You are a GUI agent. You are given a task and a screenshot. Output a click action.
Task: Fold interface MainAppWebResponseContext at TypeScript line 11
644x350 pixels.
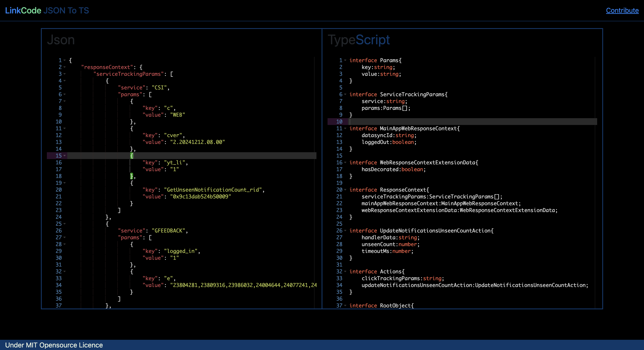[x=345, y=129]
